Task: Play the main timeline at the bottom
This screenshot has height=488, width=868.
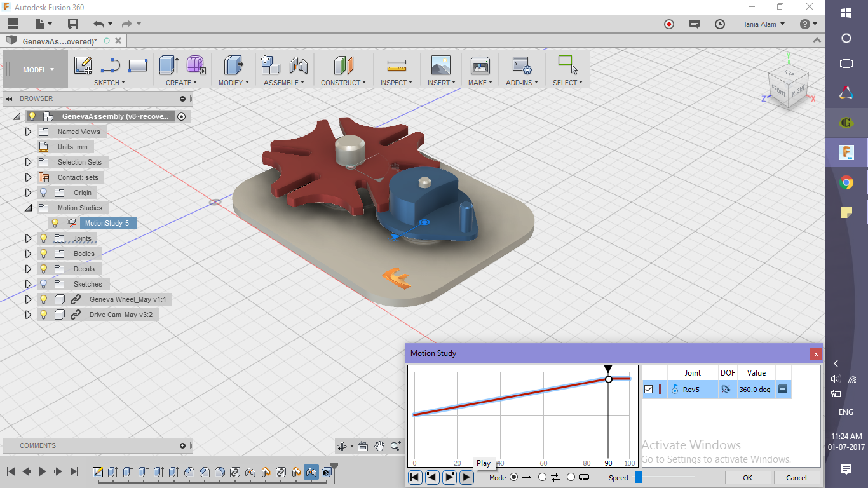Action: (x=43, y=471)
